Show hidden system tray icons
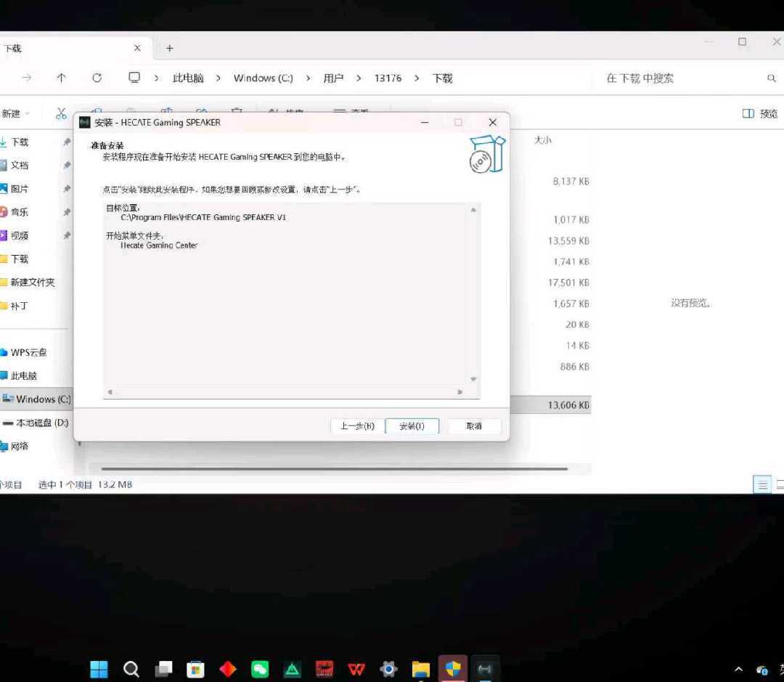 739,670
